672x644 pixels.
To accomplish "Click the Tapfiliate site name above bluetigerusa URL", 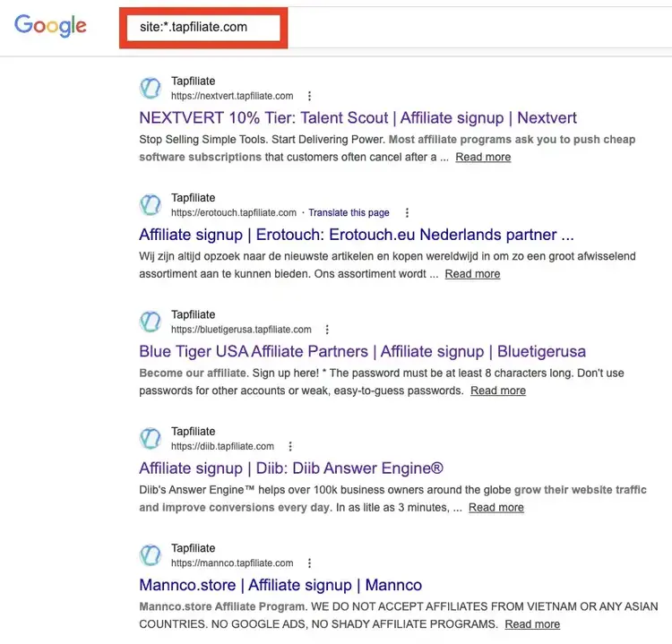I will pos(194,314).
